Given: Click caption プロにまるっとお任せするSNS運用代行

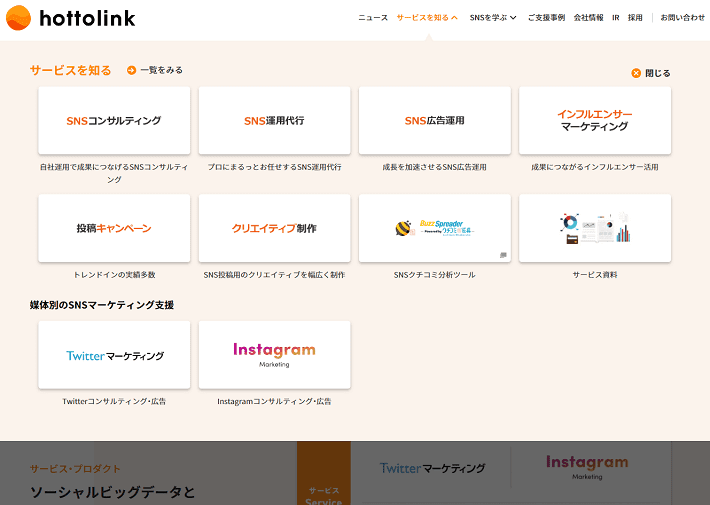Looking at the screenshot, I should tap(274, 167).
